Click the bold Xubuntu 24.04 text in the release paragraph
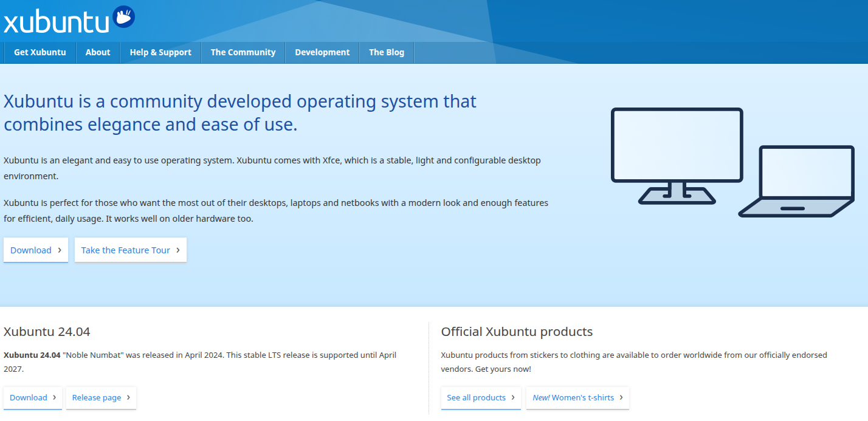Viewport: 868px width, 421px height. pyautogui.click(x=32, y=355)
